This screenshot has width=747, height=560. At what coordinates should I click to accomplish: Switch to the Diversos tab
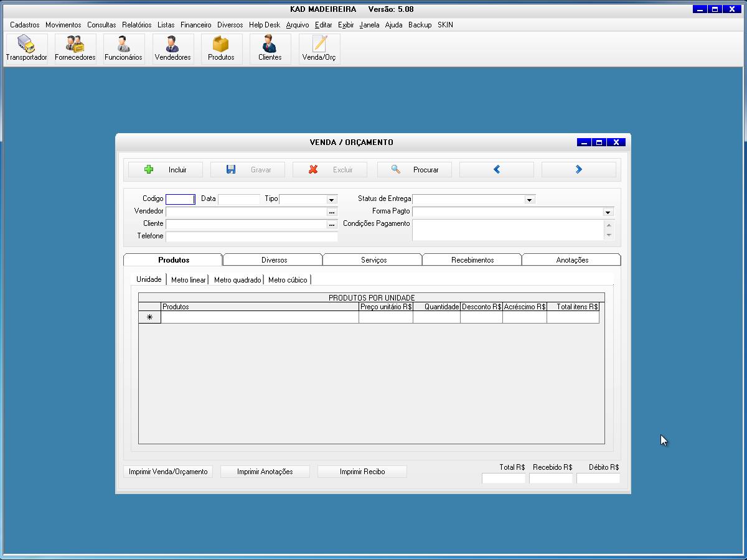coord(274,260)
